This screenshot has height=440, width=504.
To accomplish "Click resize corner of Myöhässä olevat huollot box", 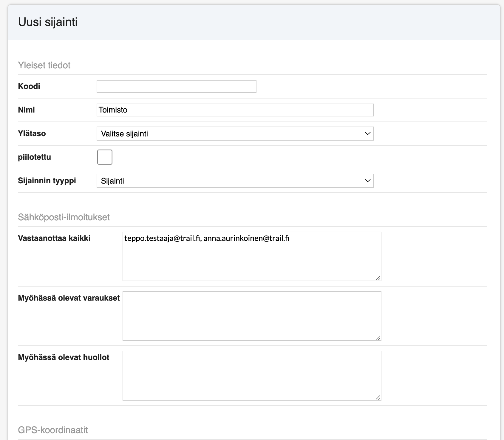I will tap(378, 397).
